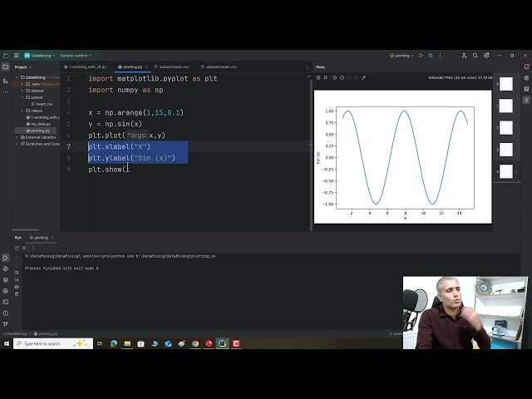Open more run actions kebab menu
The height and width of the screenshot is (399, 532).
point(440,56)
